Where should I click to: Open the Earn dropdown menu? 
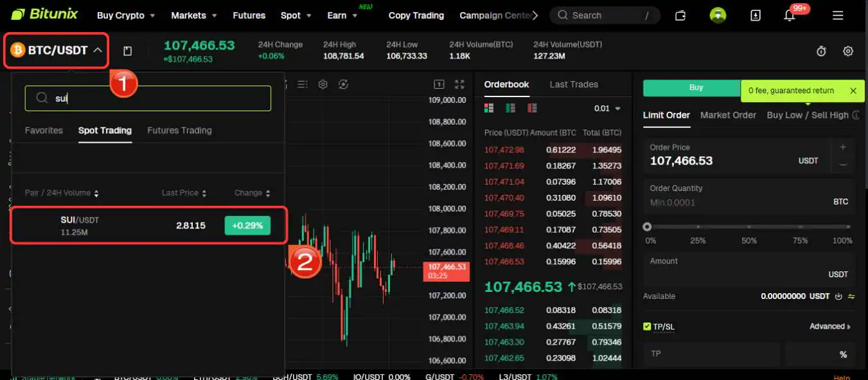pos(342,15)
